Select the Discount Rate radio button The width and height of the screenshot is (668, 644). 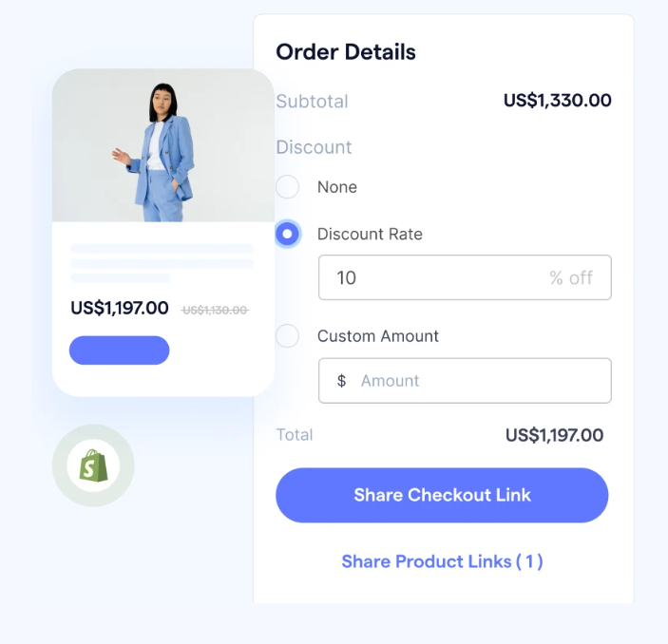[x=287, y=234]
